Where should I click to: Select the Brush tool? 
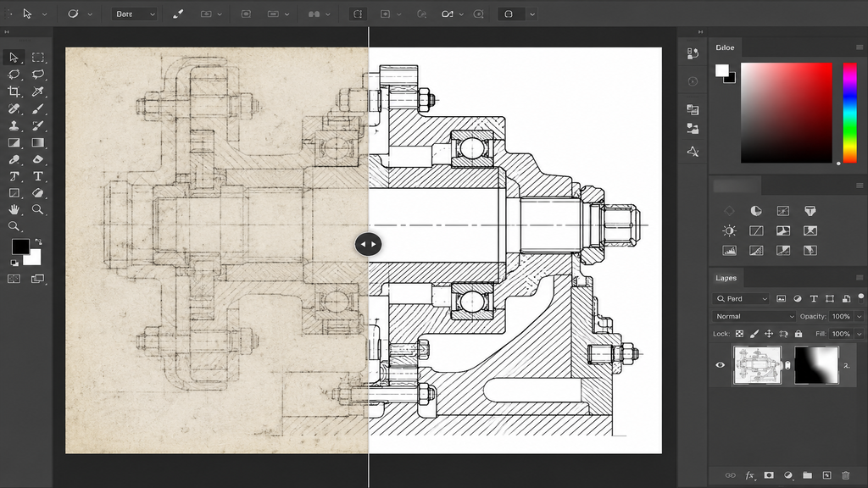[37, 108]
